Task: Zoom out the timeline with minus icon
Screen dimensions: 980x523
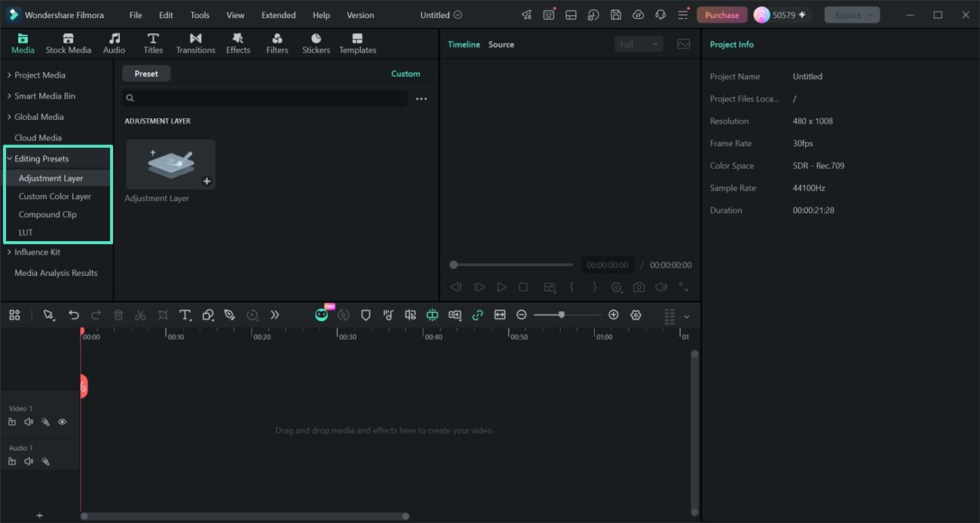Action: coord(521,315)
